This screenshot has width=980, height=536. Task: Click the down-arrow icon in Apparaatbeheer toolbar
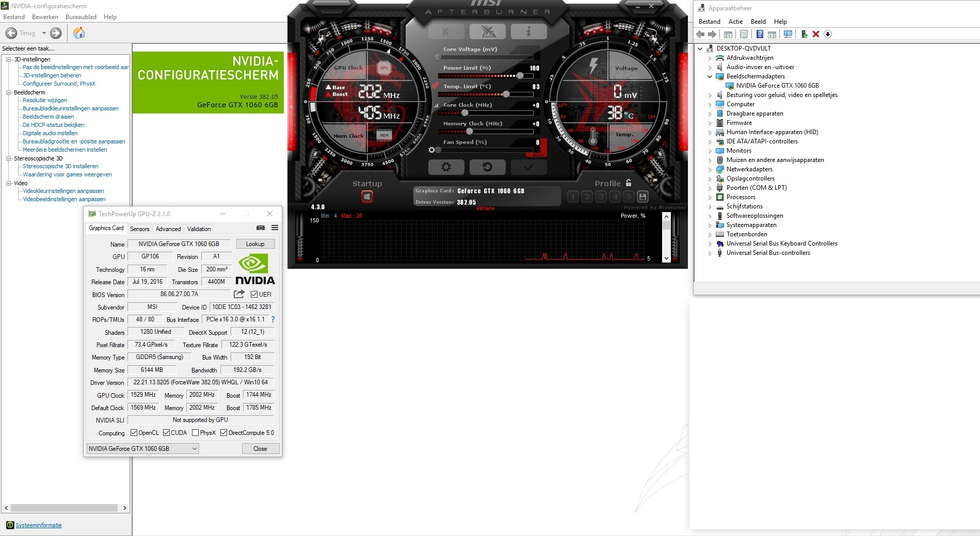[828, 35]
